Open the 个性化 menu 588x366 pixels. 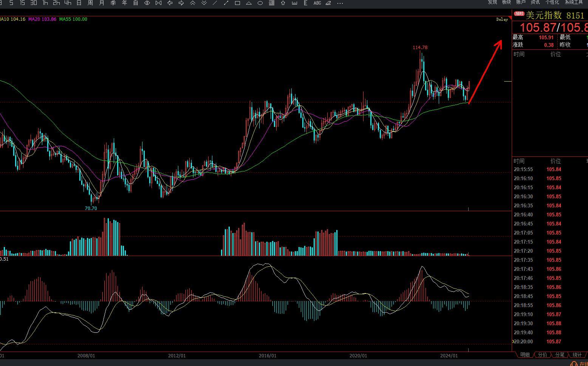click(x=552, y=2)
